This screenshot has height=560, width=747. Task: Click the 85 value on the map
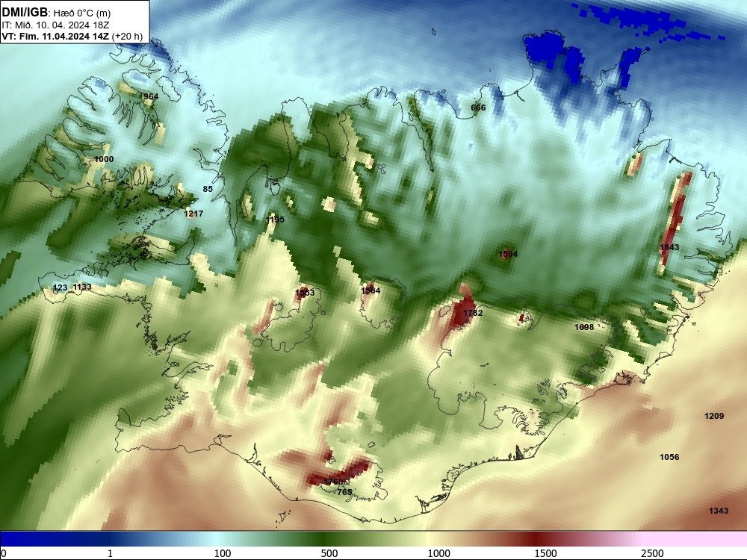208,189
